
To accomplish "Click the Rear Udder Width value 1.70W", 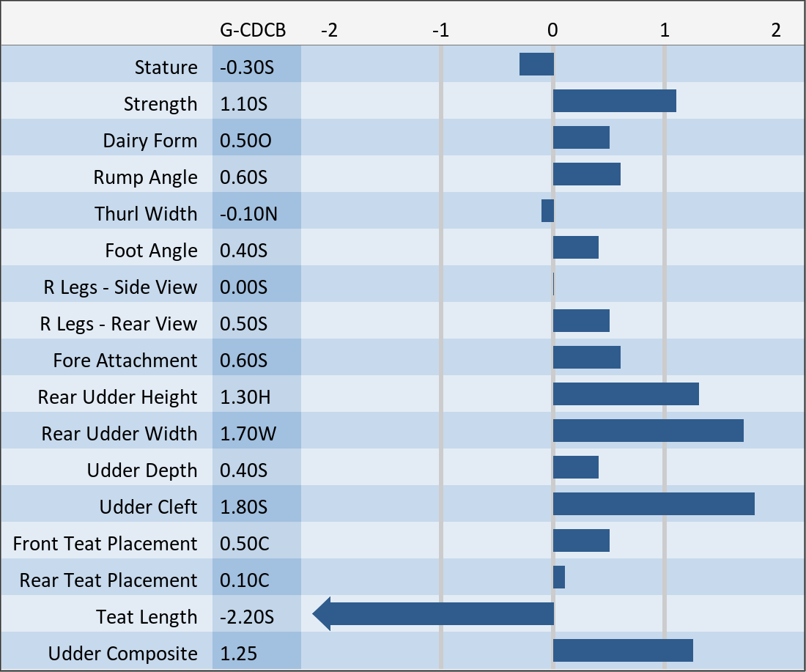I will [248, 434].
